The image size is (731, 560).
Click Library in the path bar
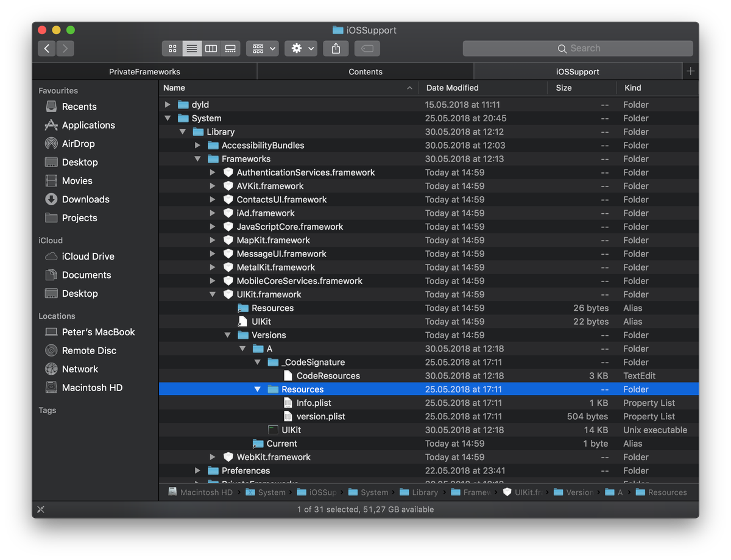click(418, 492)
